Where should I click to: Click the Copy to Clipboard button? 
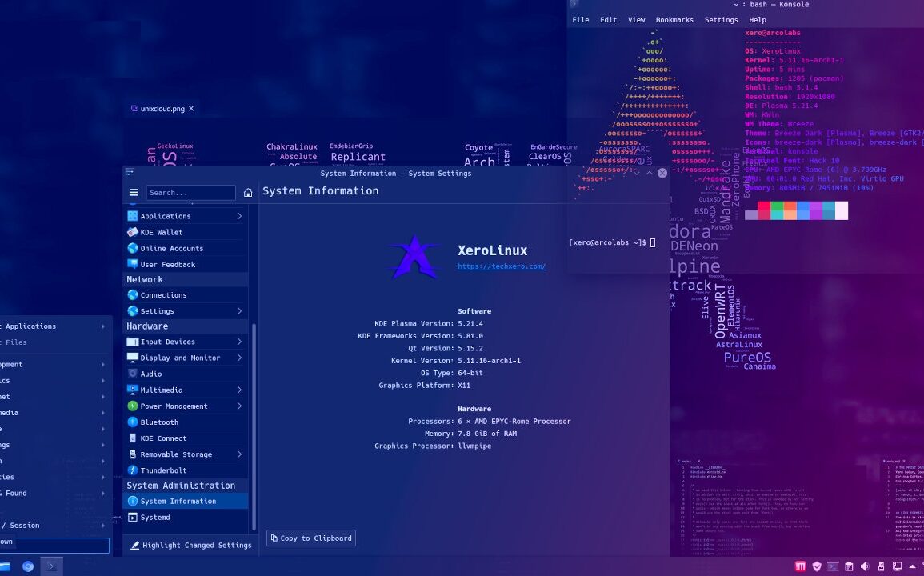point(310,538)
